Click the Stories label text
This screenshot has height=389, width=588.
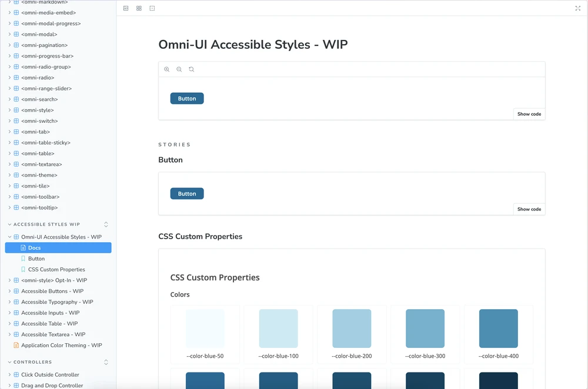click(x=175, y=145)
